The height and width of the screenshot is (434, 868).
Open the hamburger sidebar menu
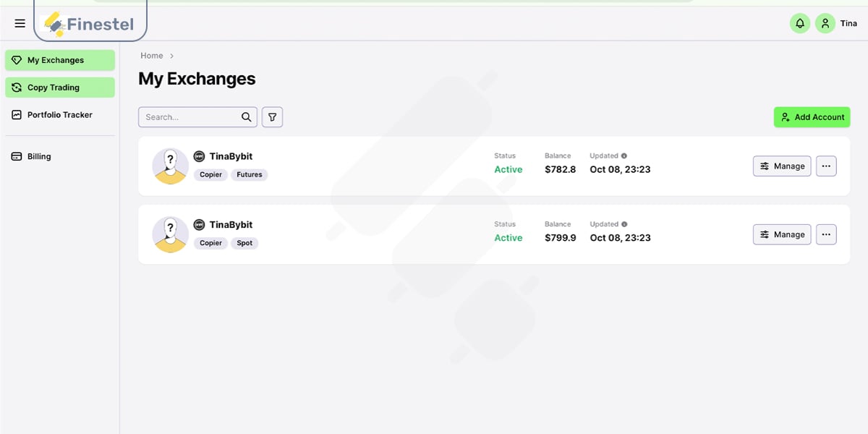[20, 24]
